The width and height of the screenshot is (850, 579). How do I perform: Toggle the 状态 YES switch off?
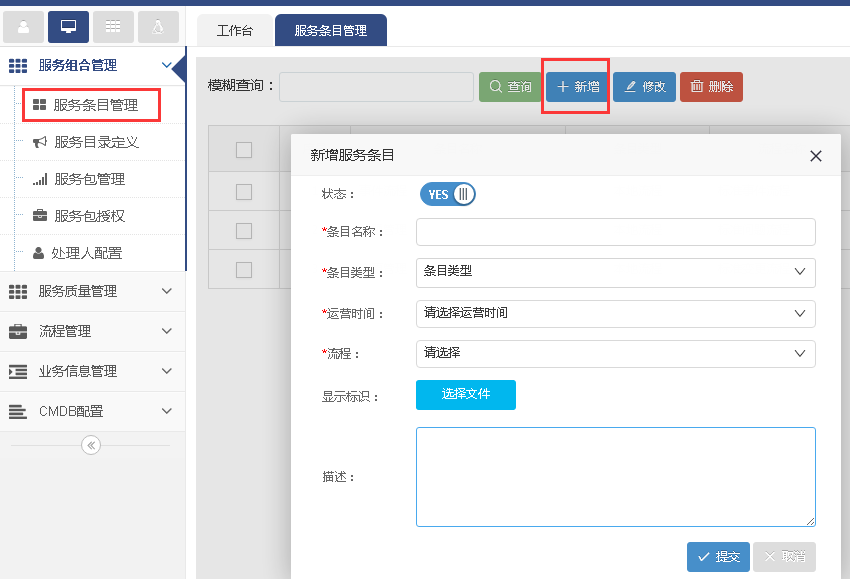[447, 194]
